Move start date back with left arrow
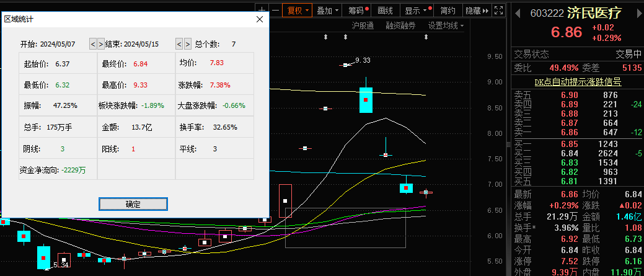 (93, 44)
